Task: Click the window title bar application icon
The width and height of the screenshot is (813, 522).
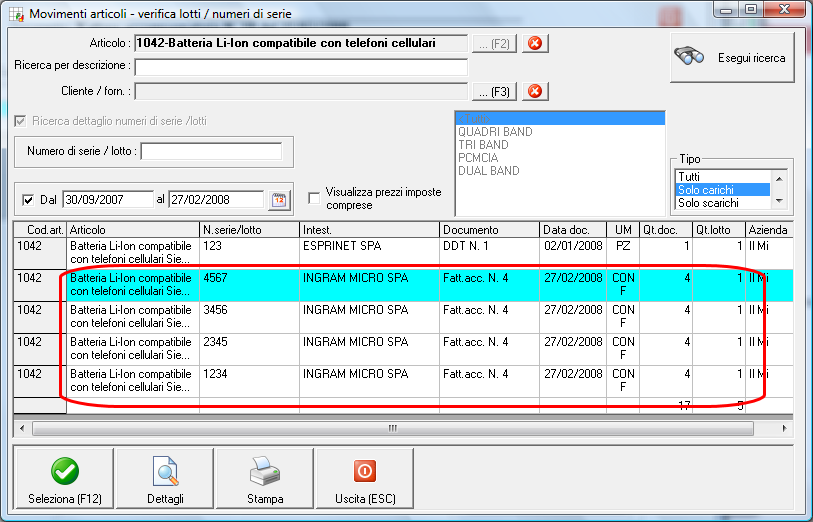Action: [x=16, y=14]
